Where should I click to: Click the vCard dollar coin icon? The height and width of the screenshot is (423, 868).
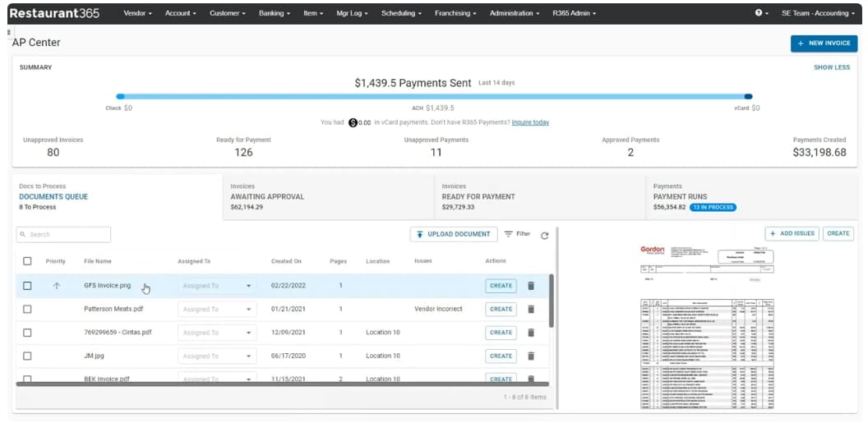(x=353, y=122)
